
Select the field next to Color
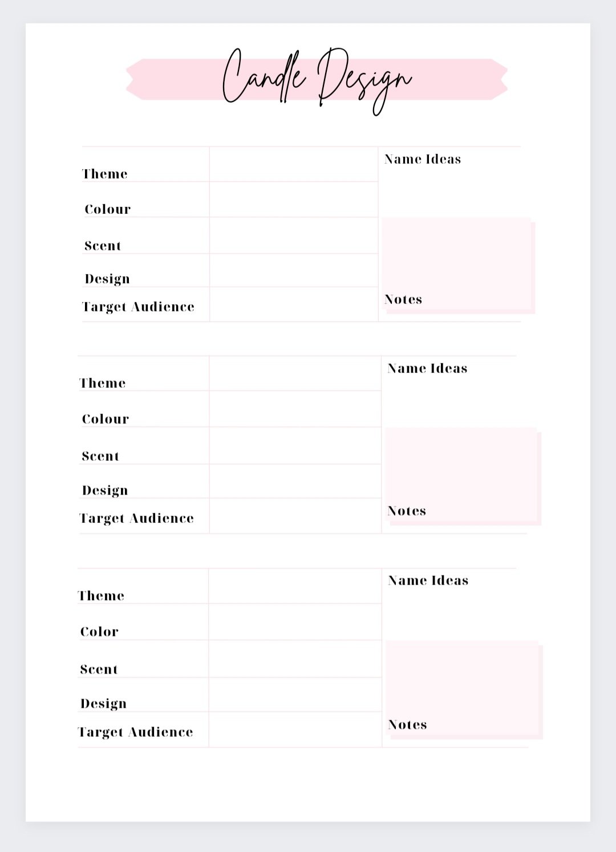[x=294, y=622]
